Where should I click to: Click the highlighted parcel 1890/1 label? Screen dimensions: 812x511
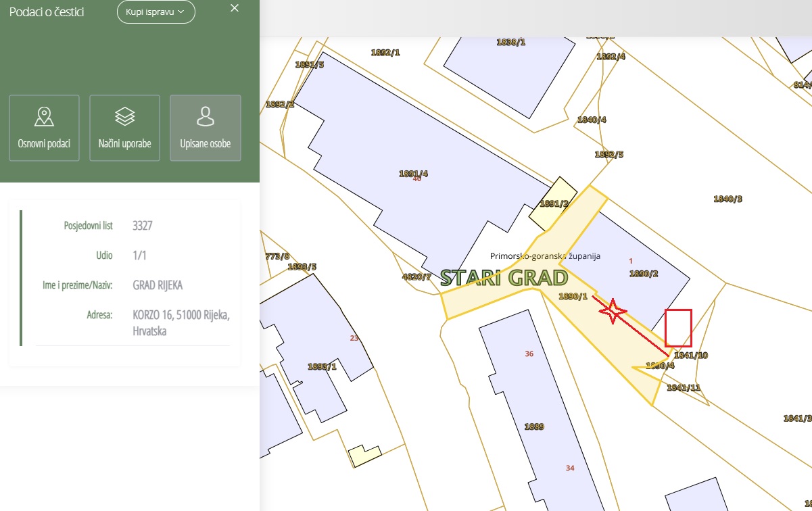click(573, 297)
